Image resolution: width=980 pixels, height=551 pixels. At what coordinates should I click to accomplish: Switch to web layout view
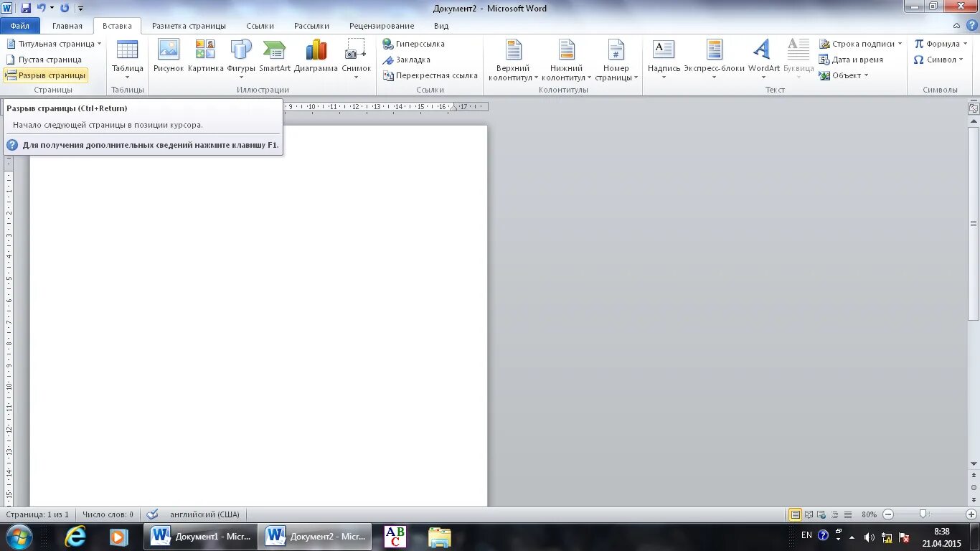tap(822, 514)
